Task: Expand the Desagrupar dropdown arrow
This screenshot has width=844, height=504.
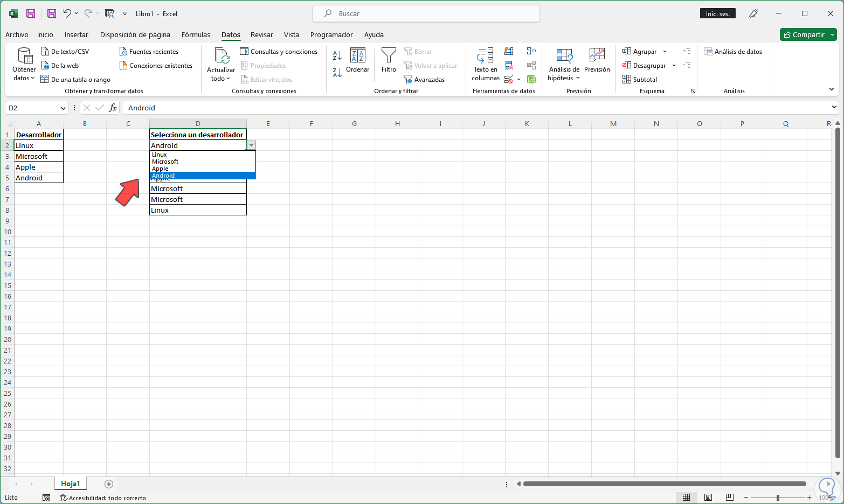Action: pyautogui.click(x=674, y=66)
